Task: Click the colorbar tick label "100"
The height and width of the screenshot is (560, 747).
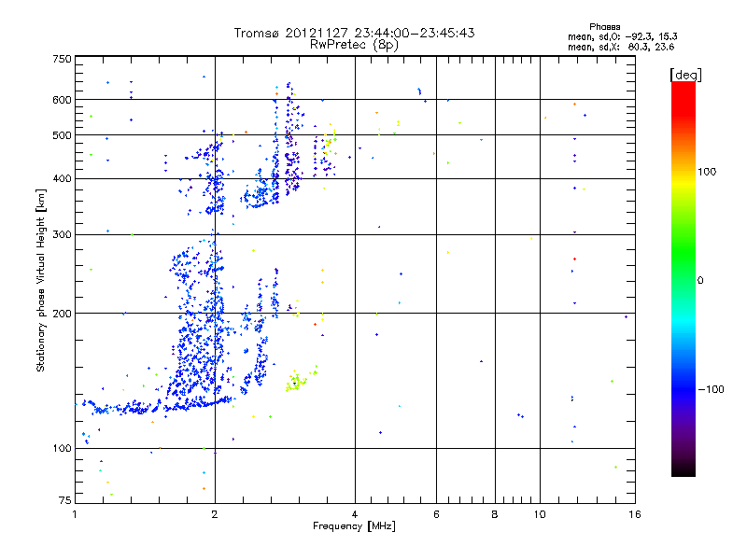Action: tap(707, 172)
